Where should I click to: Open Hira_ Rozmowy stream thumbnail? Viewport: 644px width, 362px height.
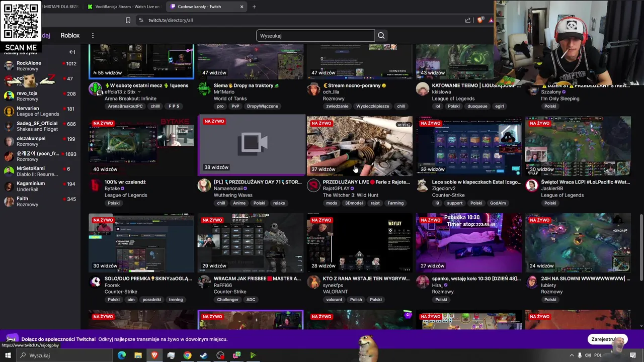pos(469,243)
